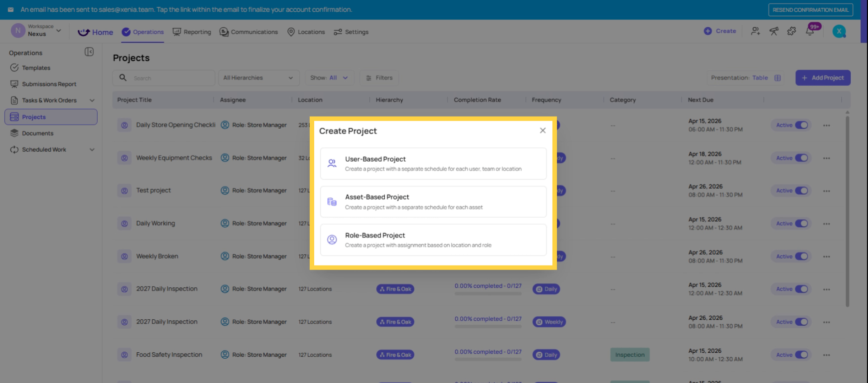
Task: Resend the confirmation email
Action: (811, 10)
